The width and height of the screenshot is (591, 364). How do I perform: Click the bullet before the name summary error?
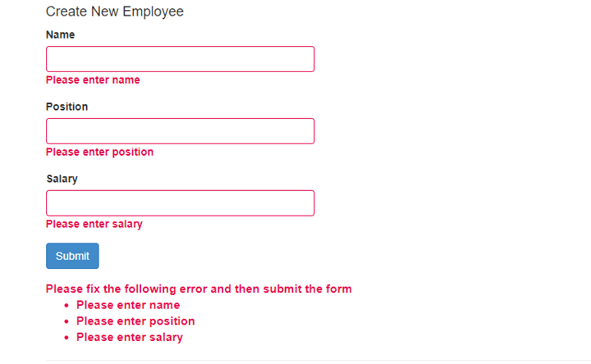[x=66, y=306]
